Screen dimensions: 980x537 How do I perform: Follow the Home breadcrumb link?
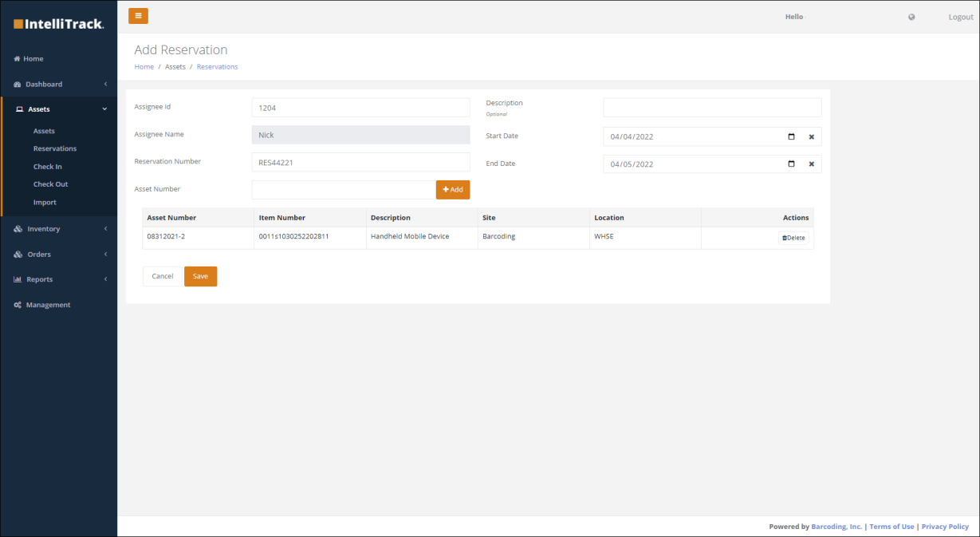(144, 67)
